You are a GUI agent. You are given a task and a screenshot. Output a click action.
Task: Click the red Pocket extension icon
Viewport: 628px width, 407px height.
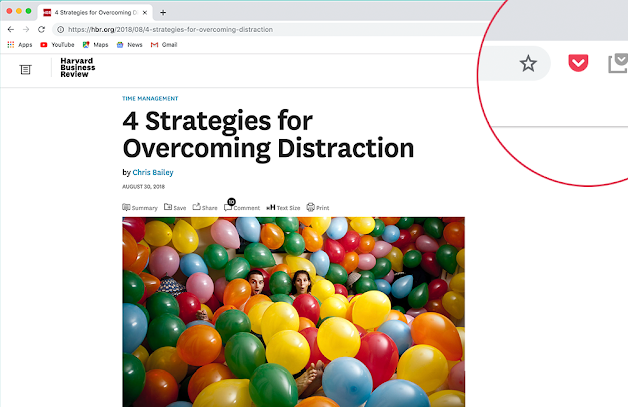(x=578, y=63)
